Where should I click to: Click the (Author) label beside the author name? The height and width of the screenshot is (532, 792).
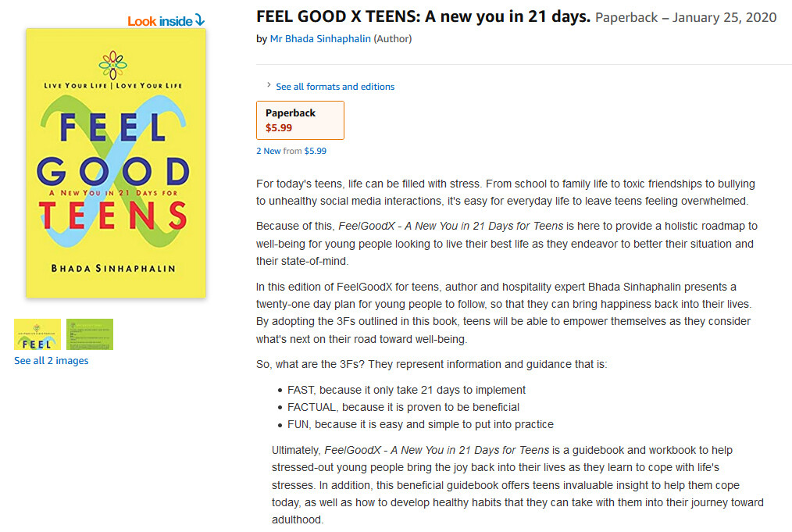393,39
